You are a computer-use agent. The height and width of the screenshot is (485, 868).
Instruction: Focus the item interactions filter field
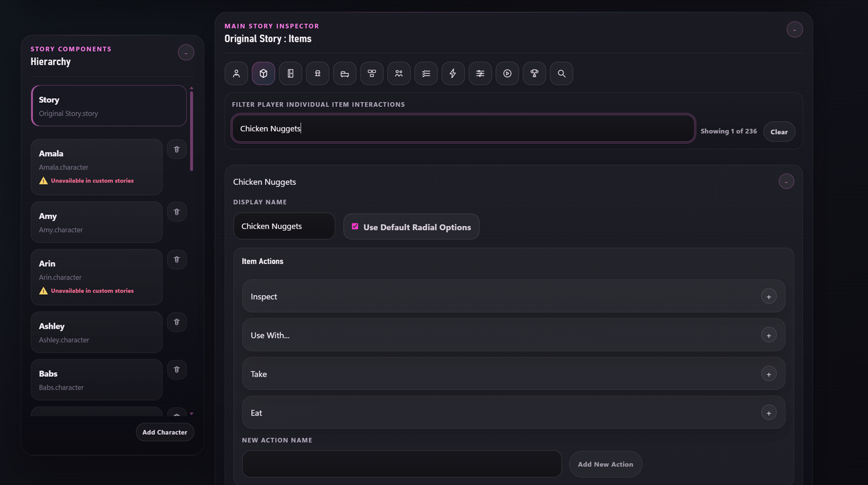463,128
